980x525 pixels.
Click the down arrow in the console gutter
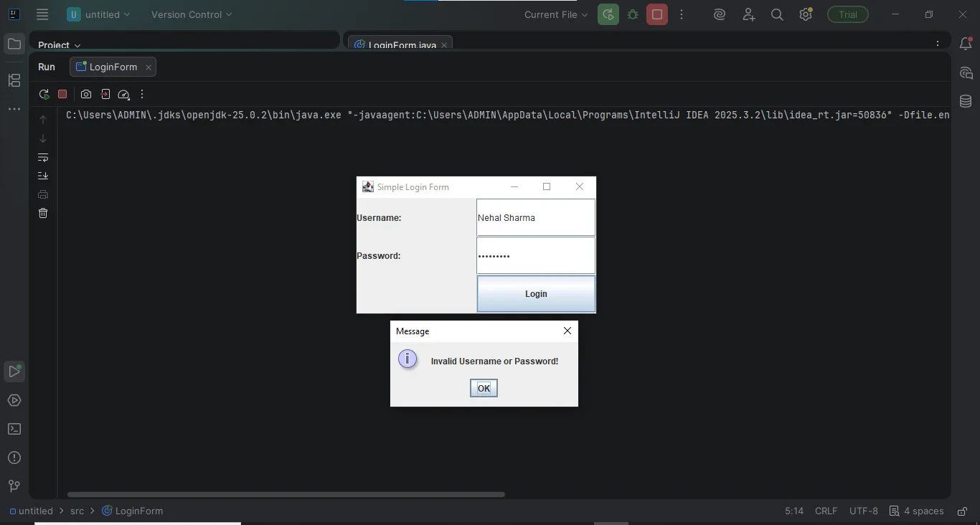click(x=43, y=138)
